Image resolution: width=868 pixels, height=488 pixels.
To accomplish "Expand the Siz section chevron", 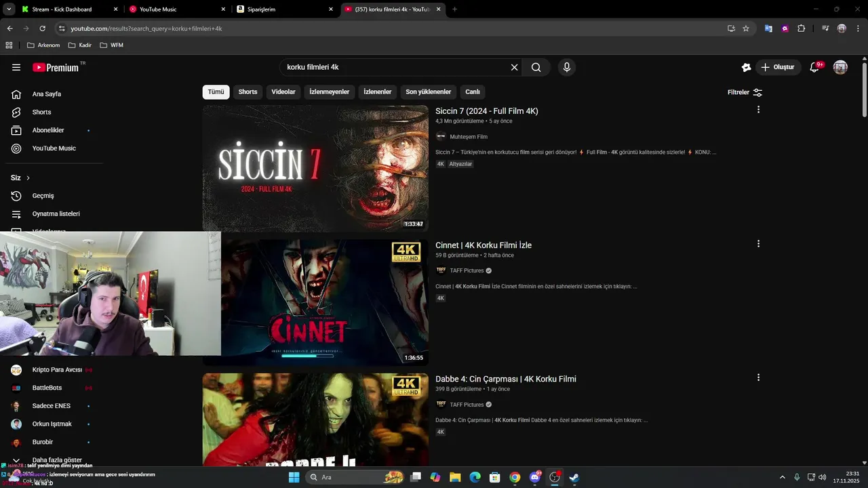I will point(28,178).
